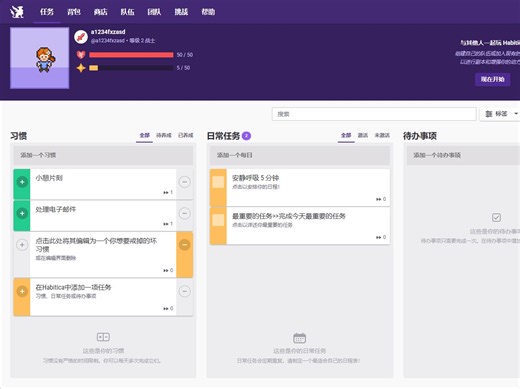Score minus on the bad habit 坏习惯 card

184,245
